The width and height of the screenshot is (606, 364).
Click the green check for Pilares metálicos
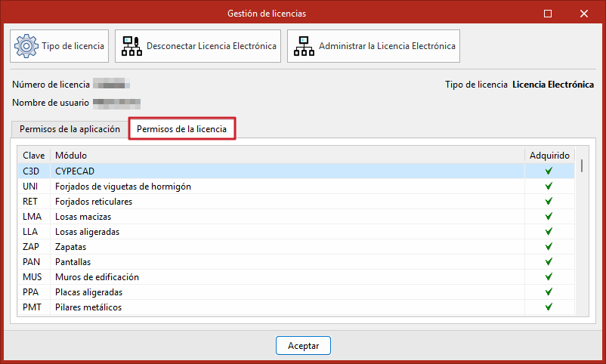point(549,307)
